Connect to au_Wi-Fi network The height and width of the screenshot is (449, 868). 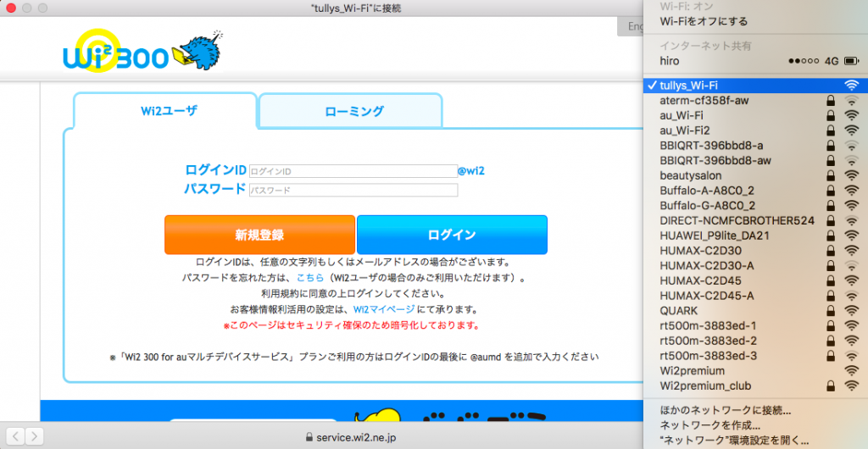tap(756, 115)
